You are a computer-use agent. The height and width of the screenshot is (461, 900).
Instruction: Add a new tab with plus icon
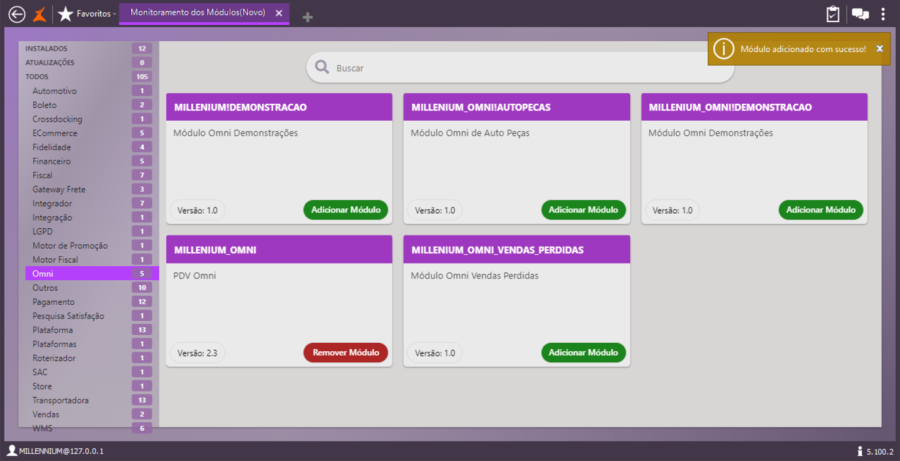coord(308,17)
